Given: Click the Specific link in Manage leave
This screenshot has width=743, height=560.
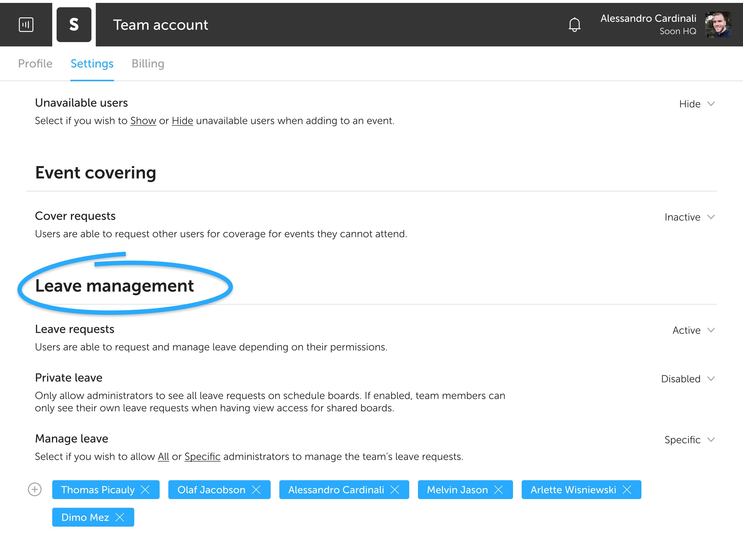Looking at the screenshot, I should (x=202, y=457).
